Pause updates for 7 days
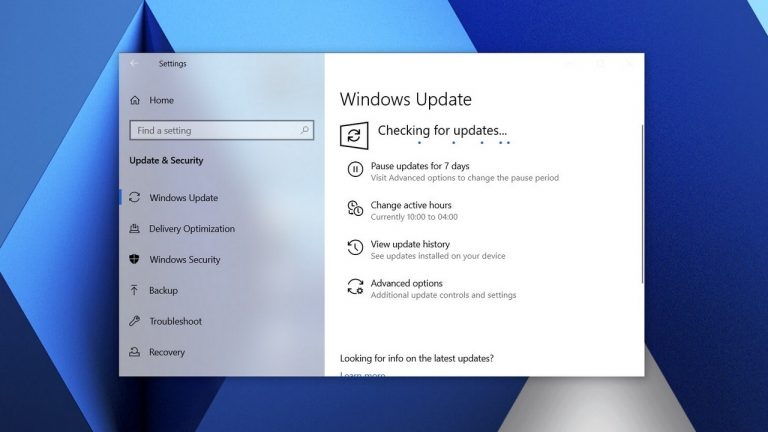 coord(420,166)
